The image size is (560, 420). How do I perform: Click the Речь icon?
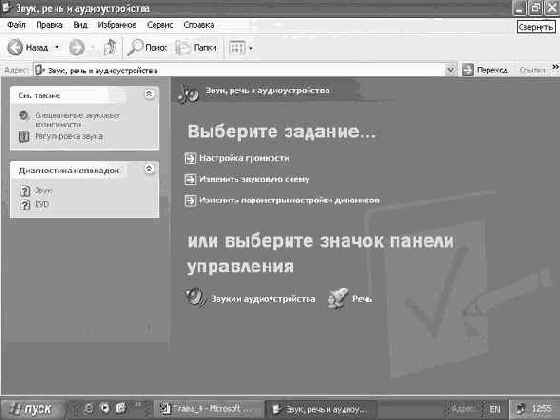pyautogui.click(x=338, y=299)
